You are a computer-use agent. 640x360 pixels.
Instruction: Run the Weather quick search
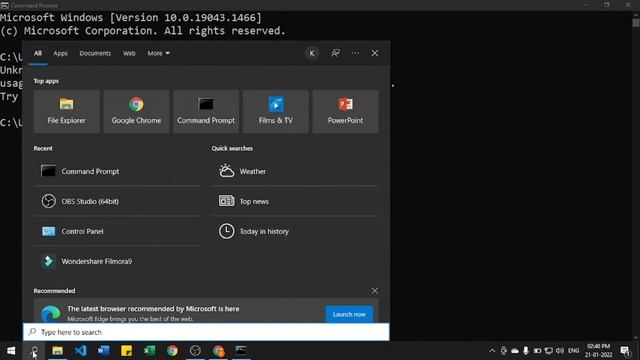pyautogui.click(x=295, y=171)
